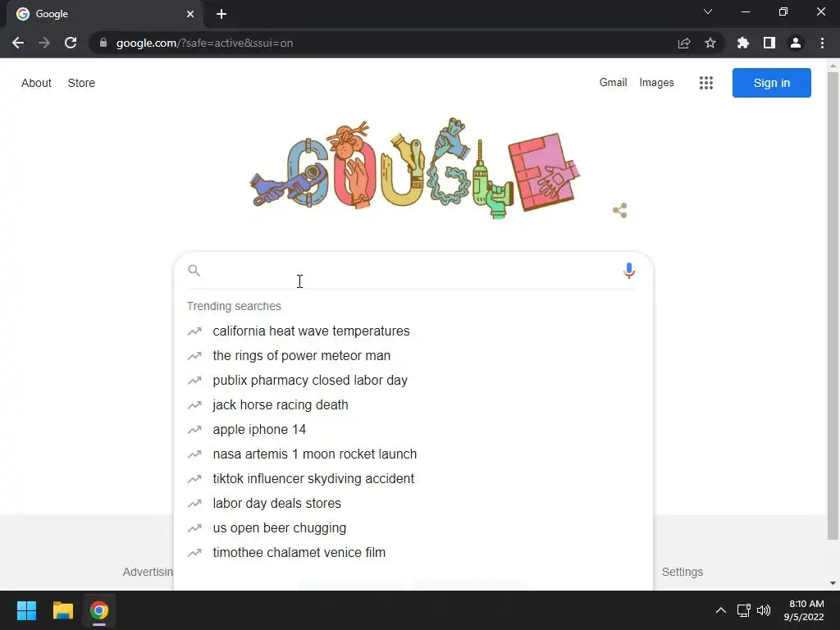Screen dimensions: 840x630
Task: Start a voice search with the microphone
Action: click(629, 271)
